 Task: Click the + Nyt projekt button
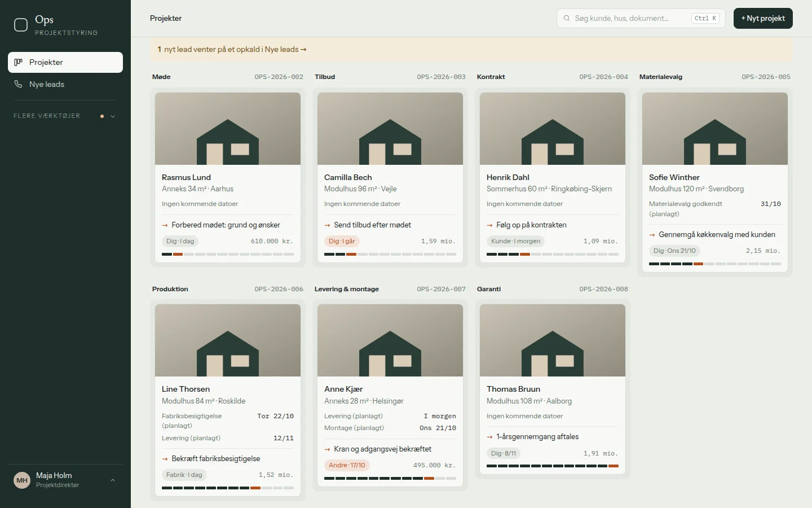coord(763,18)
